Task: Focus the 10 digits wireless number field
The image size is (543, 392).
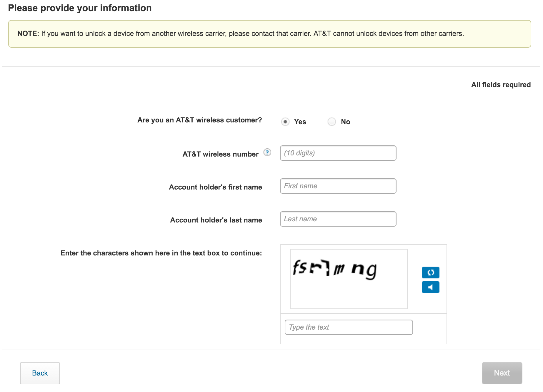Action: 338,153
